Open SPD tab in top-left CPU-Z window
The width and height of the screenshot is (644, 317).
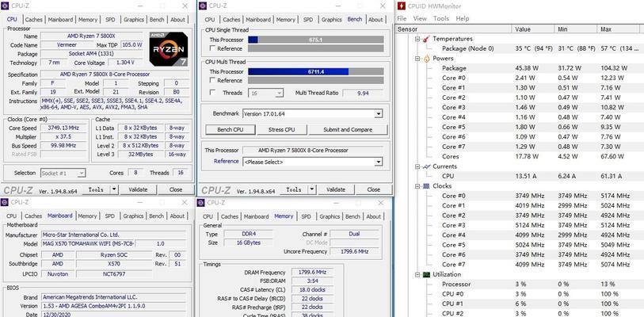pyautogui.click(x=110, y=19)
